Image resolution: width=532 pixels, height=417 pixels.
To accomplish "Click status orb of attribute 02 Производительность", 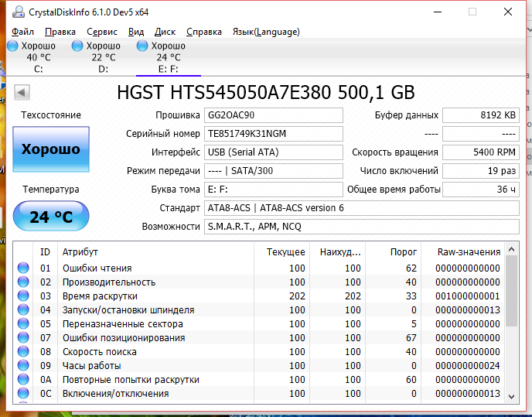I will click(x=23, y=282).
